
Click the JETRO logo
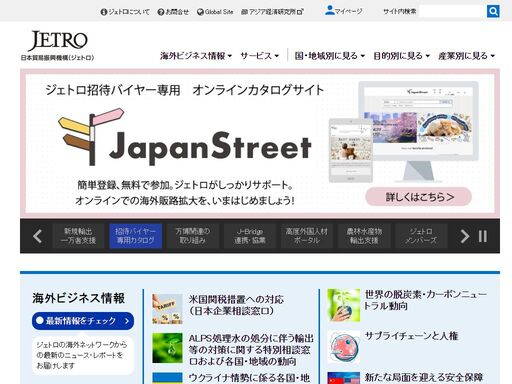click(x=58, y=41)
